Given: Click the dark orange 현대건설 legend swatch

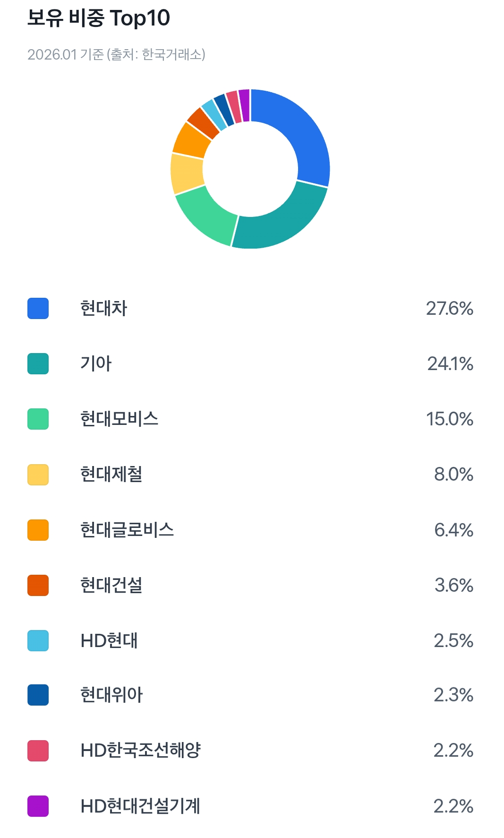Looking at the screenshot, I should 38,585.
